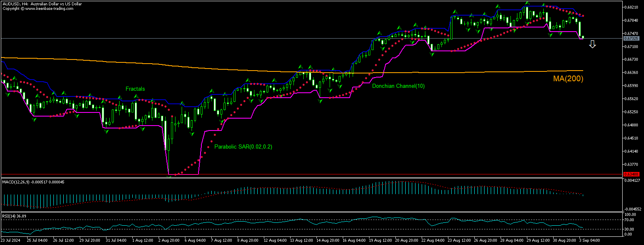Toggle the Fractals indicator label
644x245 pixels.
(x=135, y=89)
